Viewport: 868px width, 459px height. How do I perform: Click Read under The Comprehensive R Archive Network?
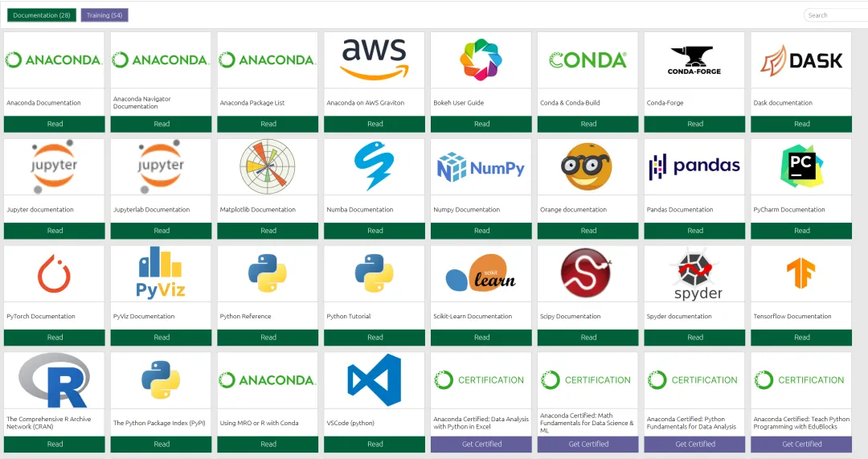tap(55, 444)
